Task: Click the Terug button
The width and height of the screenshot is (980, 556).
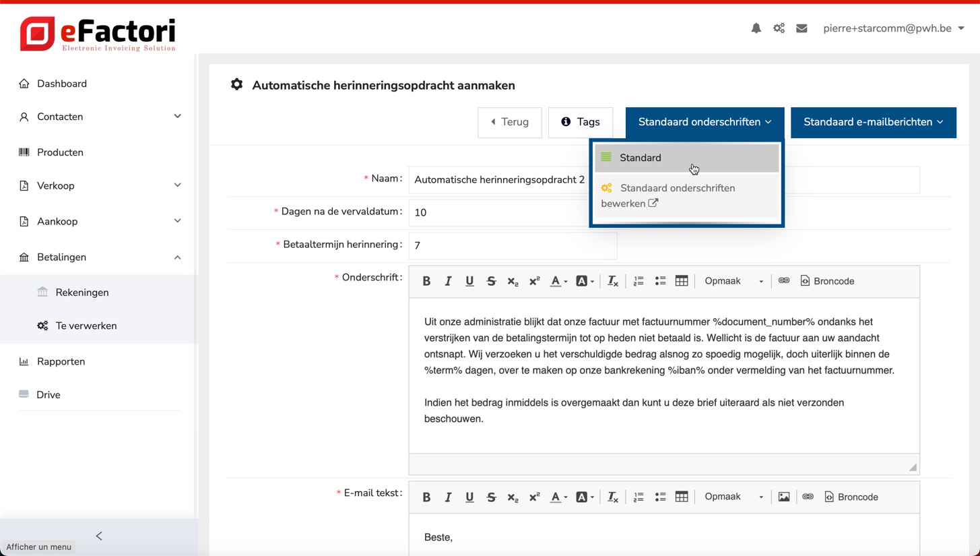Action: (509, 123)
